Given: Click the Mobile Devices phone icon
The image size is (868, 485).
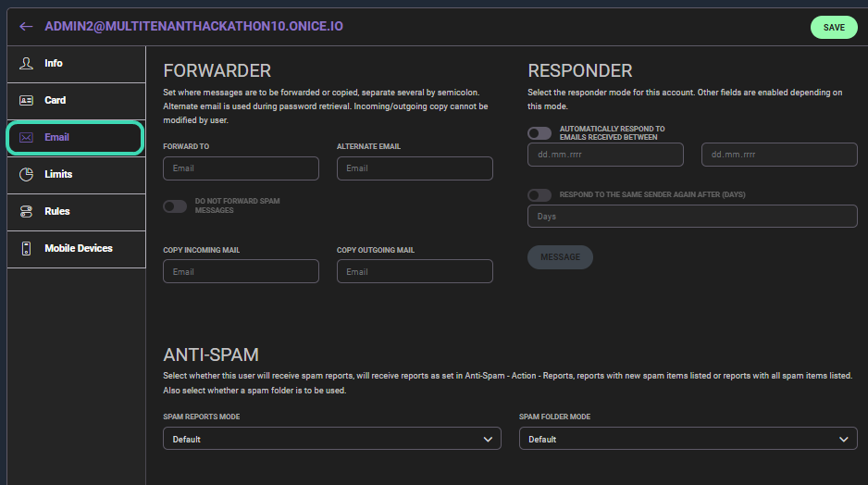Looking at the screenshot, I should coord(26,249).
